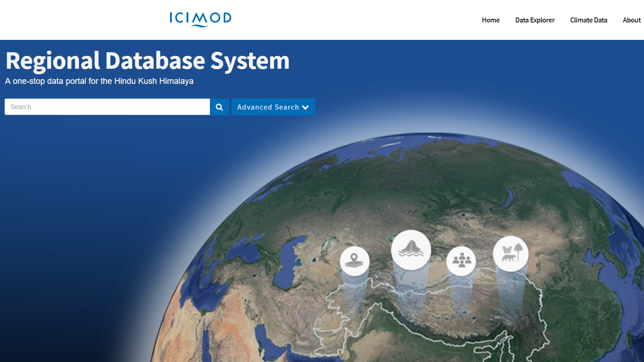The height and width of the screenshot is (362, 644).
Task: Click the map pin layers icon on globe
Action: point(354,261)
